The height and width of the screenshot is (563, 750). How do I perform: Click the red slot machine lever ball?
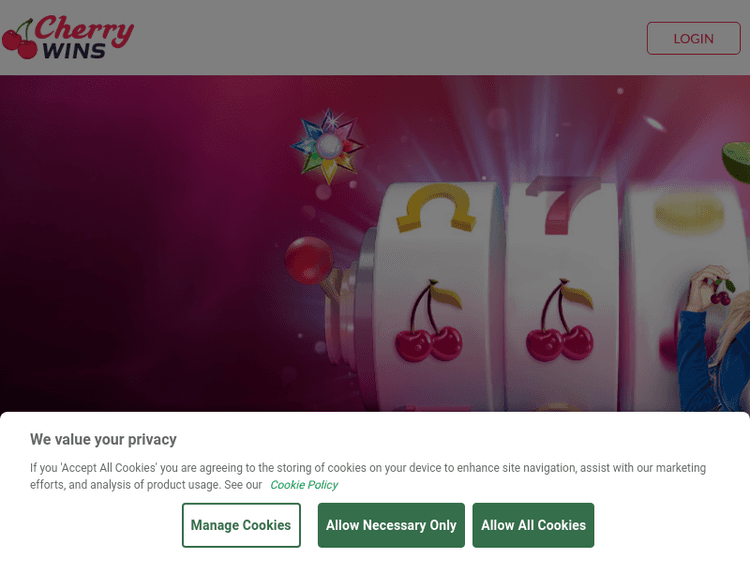click(x=309, y=261)
